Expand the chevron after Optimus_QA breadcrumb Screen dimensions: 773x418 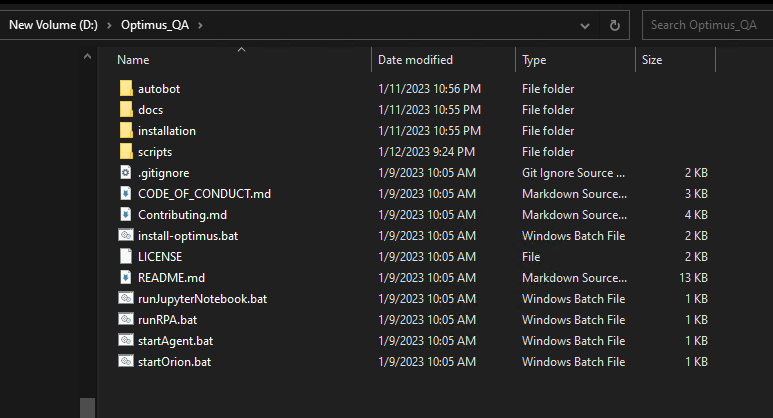[x=200, y=25]
